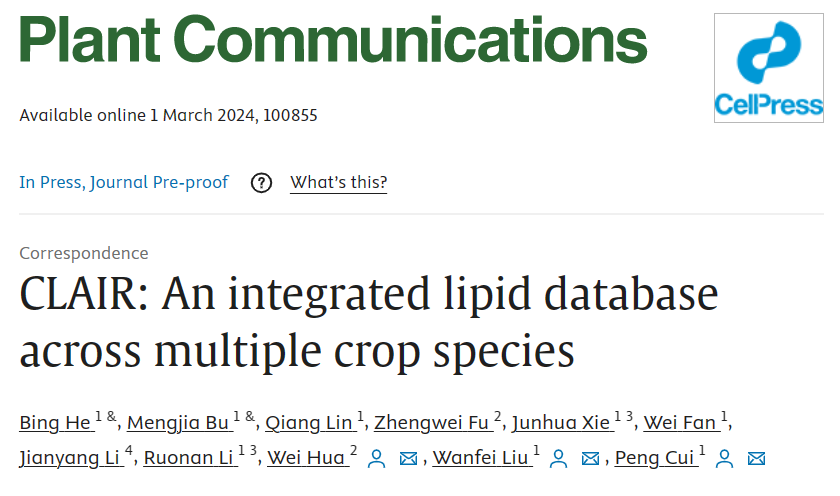Open author Ruonan Li's details
This screenshot has height=496, width=840.
tap(189, 459)
